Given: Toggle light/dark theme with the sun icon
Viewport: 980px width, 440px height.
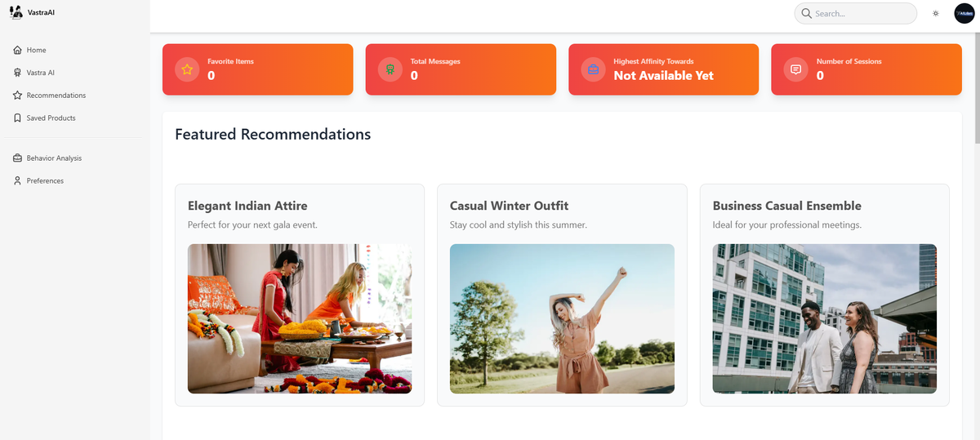Looking at the screenshot, I should (x=936, y=14).
